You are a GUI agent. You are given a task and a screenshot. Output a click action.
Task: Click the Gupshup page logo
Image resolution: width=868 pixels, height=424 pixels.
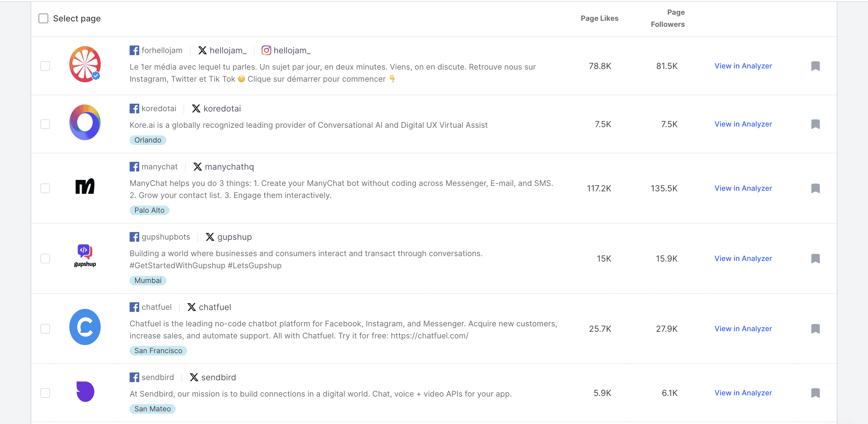click(85, 257)
